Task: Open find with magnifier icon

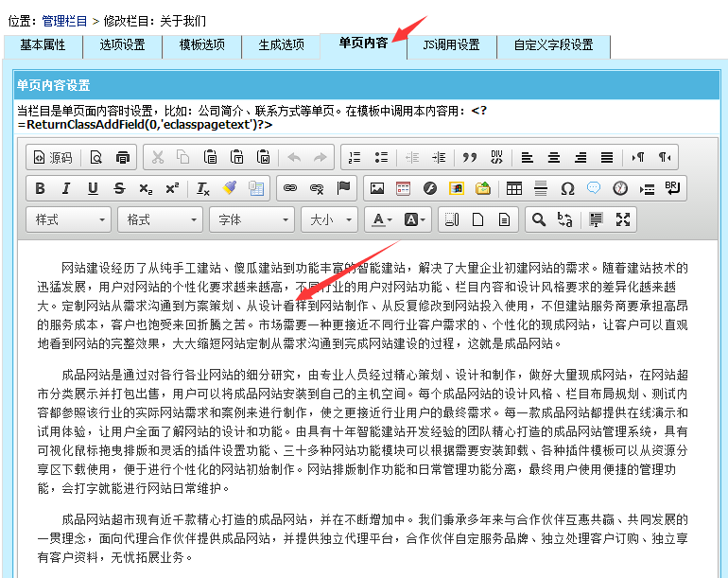Action: pyautogui.click(x=539, y=219)
